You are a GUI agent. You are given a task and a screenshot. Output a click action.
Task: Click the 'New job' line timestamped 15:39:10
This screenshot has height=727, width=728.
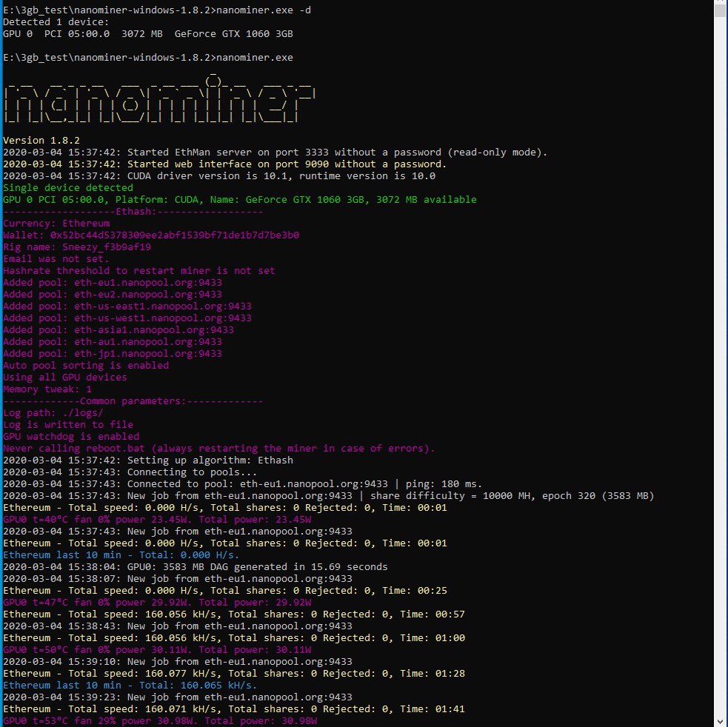177,662
